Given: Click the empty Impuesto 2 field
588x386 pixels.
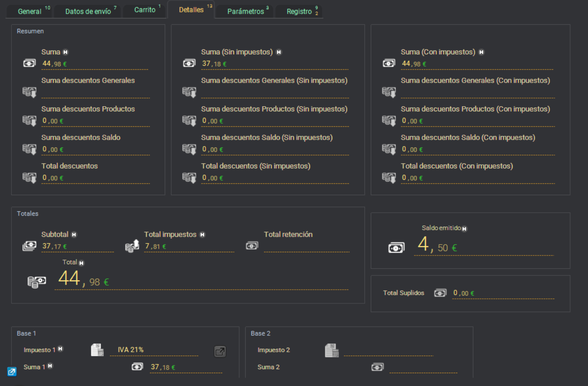Looking at the screenshot, I should pos(388,350).
